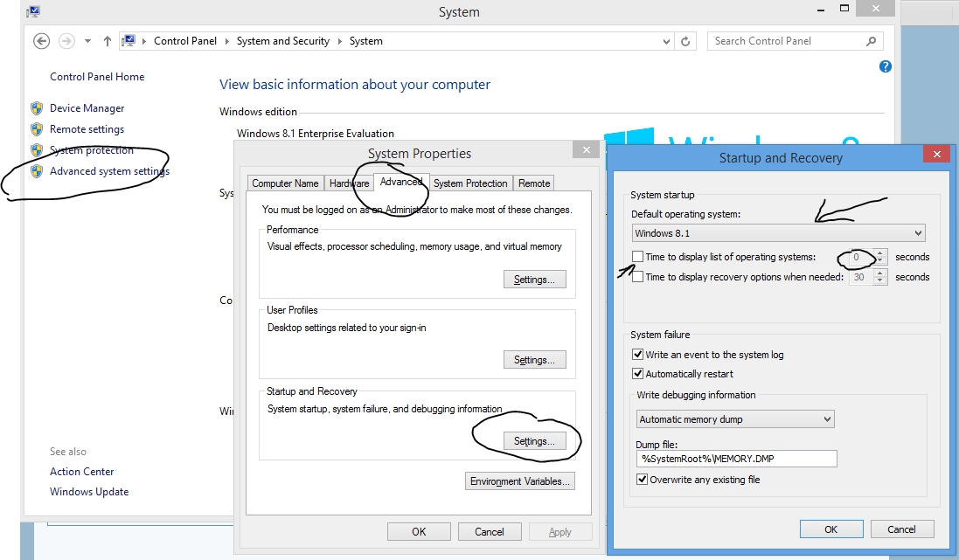Viewport: 959px width, 560px height.
Task: Open the recent locations history arrow
Action: pos(88,41)
